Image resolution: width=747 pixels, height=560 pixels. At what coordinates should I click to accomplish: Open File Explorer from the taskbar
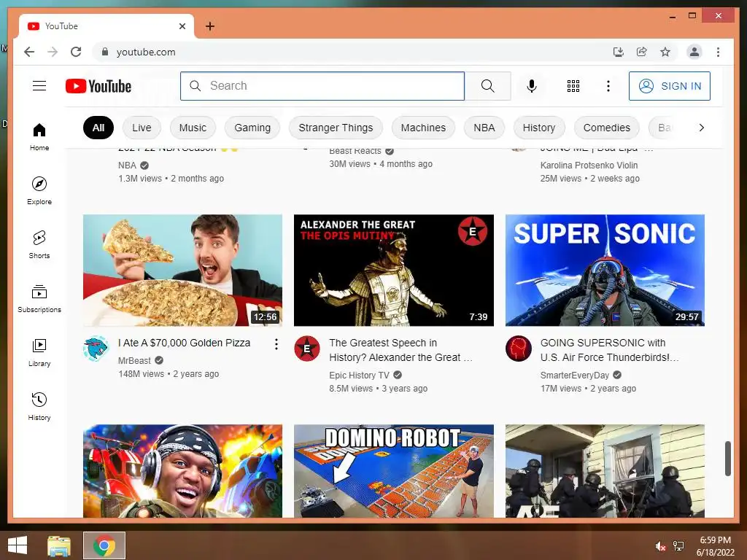59,545
